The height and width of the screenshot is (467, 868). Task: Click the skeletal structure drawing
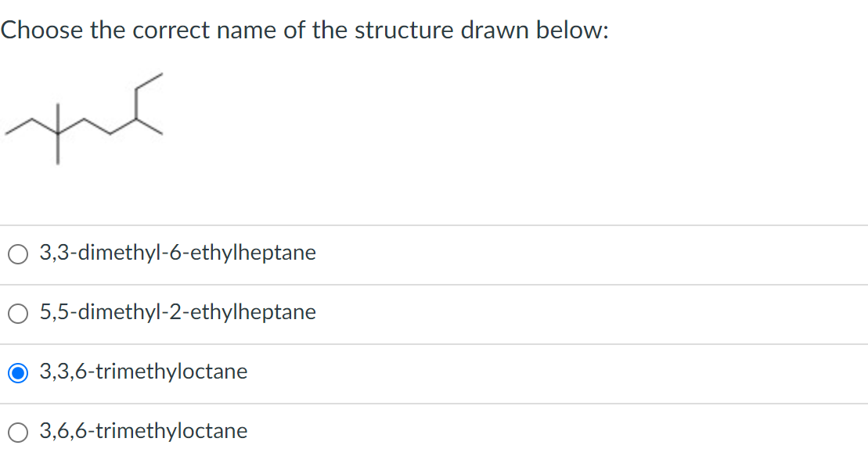(x=84, y=118)
